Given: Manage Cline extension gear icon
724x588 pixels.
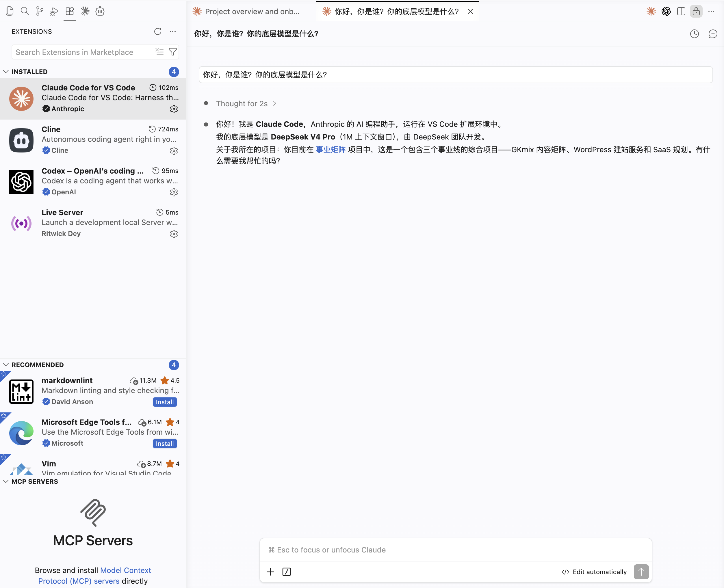Looking at the screenshot, I should (174, 151).
